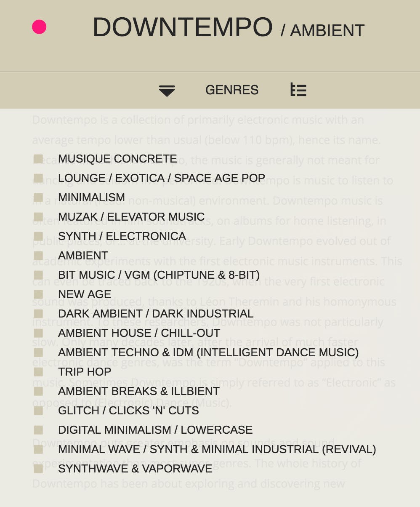This screenshot has height=507, width=420.
Task: Click the square bullet beside Minimalism
Action: [38, 197]
